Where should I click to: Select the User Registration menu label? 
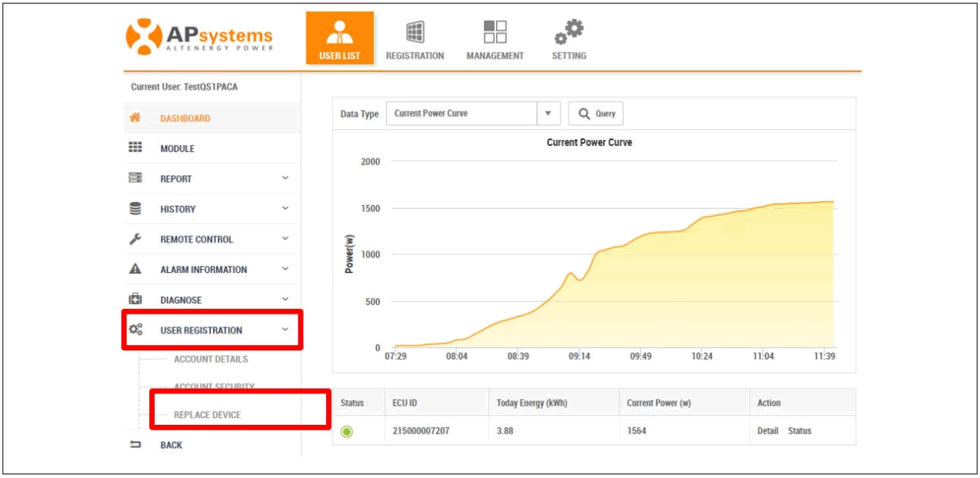[201, 330]
